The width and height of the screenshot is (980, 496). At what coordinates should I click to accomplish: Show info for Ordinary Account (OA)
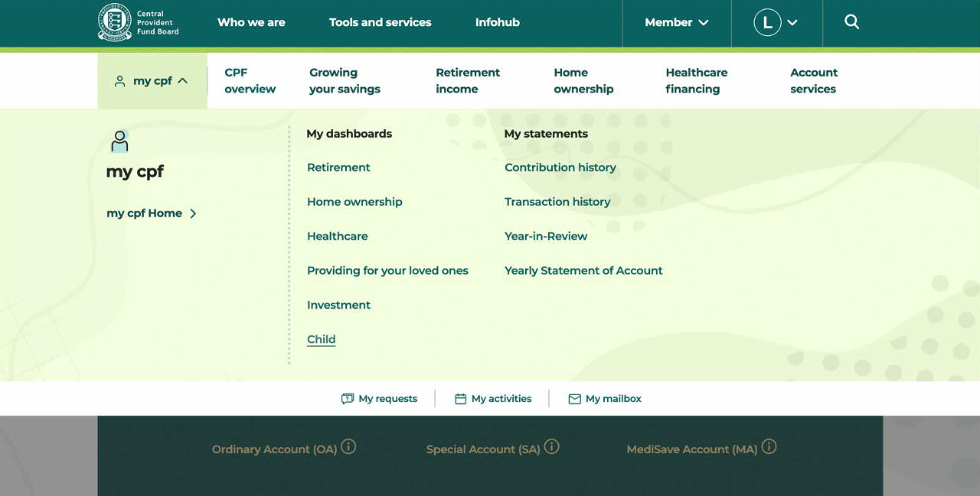click(348, 446)
